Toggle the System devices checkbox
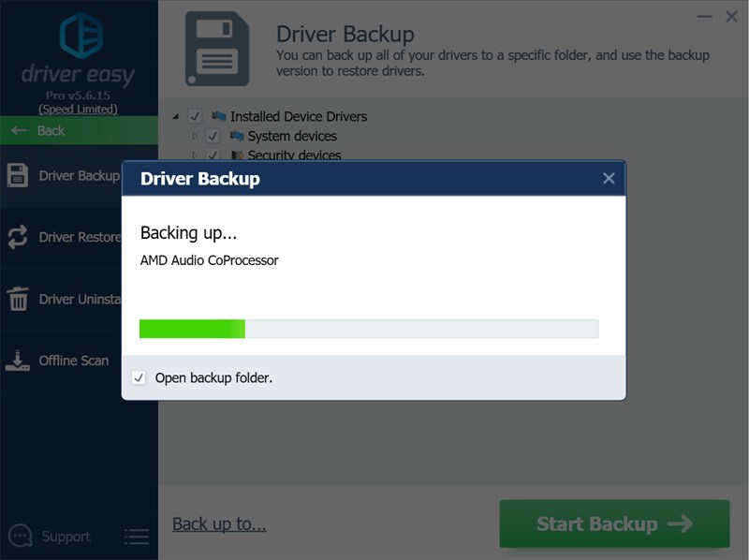749x560 pixels. pos(213,137)
